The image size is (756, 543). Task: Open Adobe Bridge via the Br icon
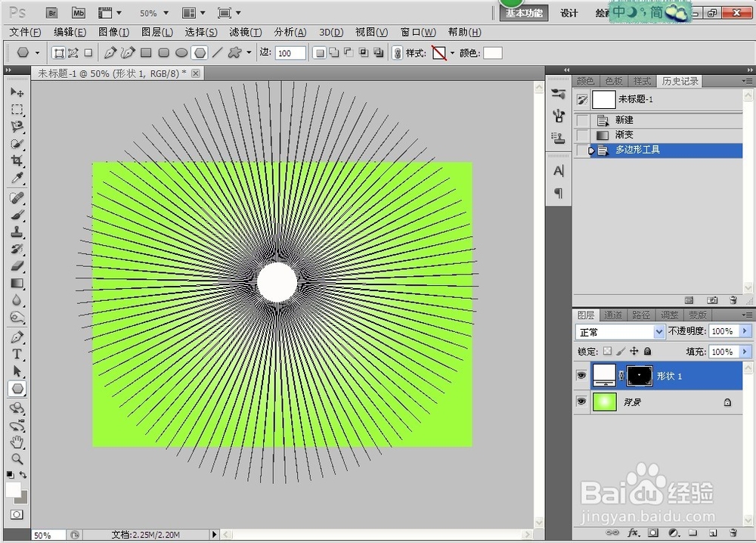point(51,12)
